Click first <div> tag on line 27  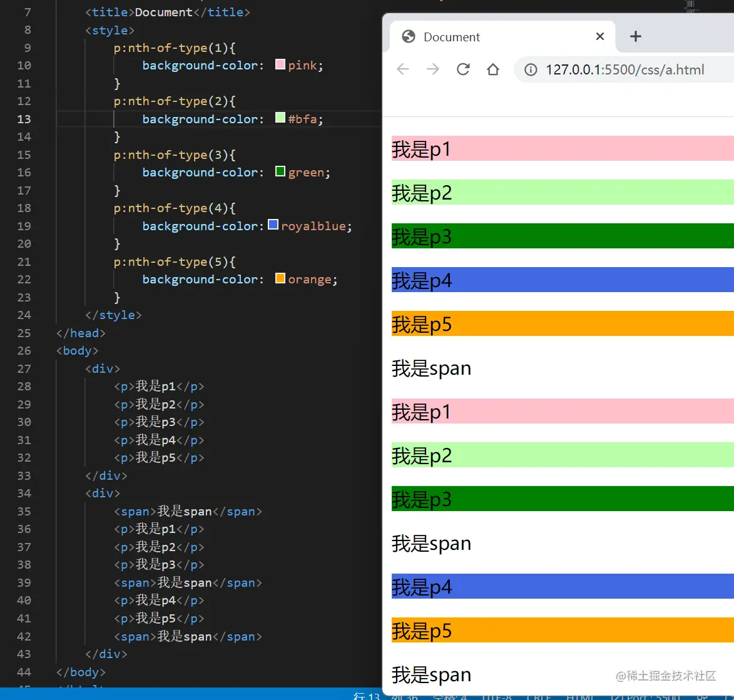click(103, 368)
